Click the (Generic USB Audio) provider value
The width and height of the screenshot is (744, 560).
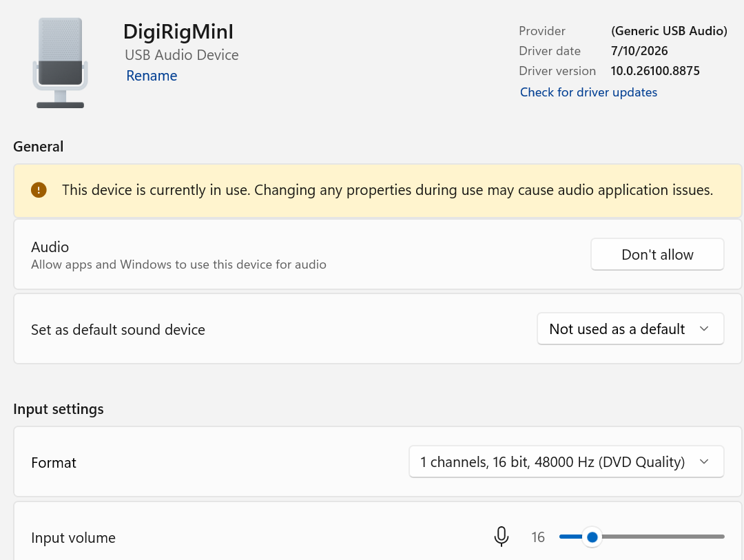(669, 31)
